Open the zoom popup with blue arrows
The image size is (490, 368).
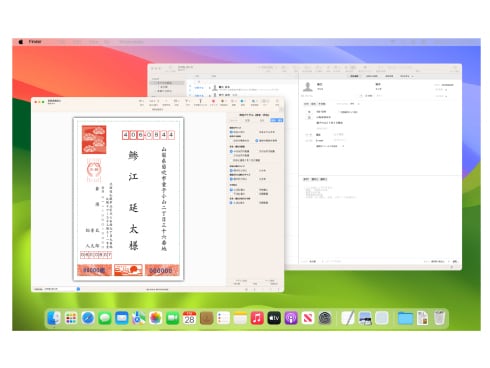pos(78,289)
